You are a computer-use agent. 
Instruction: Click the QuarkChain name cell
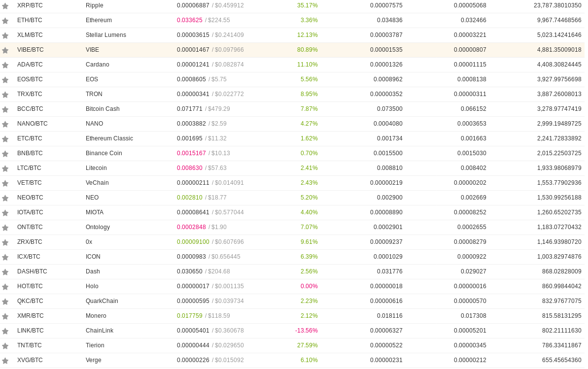pyautogui.click(x=102, y=301)
